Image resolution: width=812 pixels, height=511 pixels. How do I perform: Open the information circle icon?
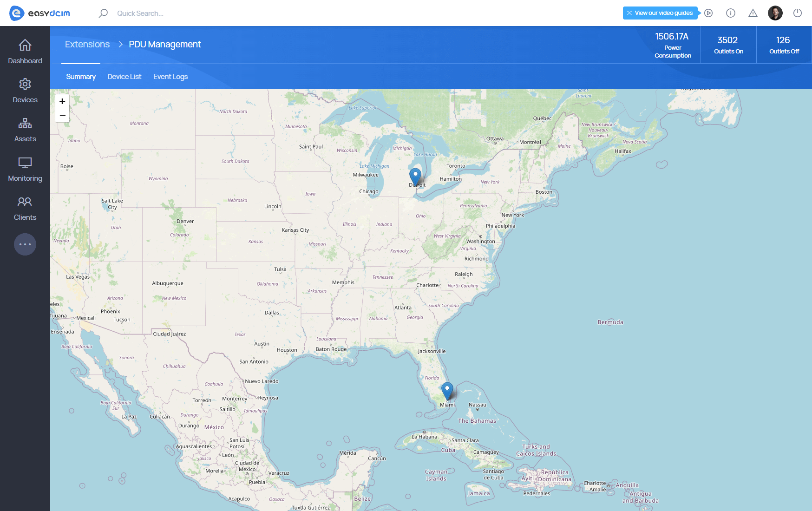tap(731, 13)
